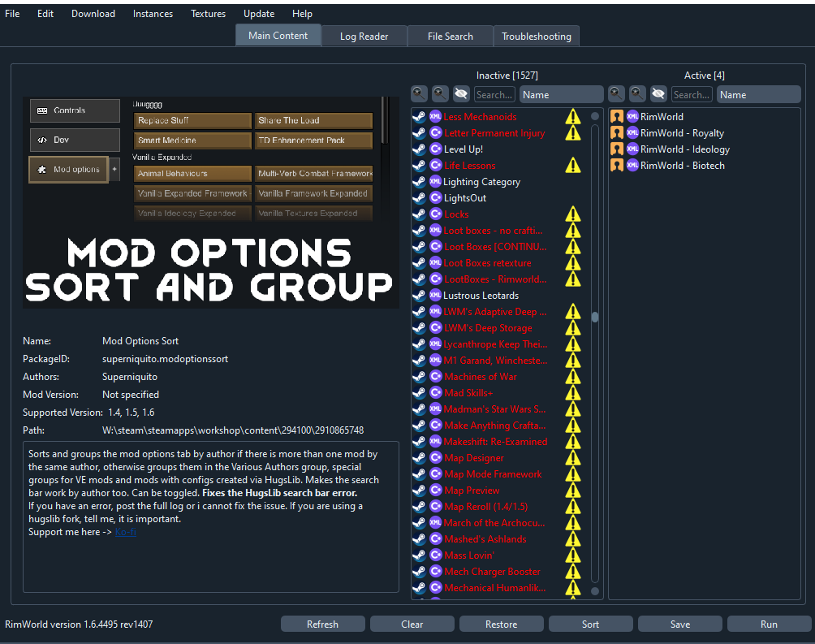Click the warning icon on Less Mechanoids row

coord(573,116)
